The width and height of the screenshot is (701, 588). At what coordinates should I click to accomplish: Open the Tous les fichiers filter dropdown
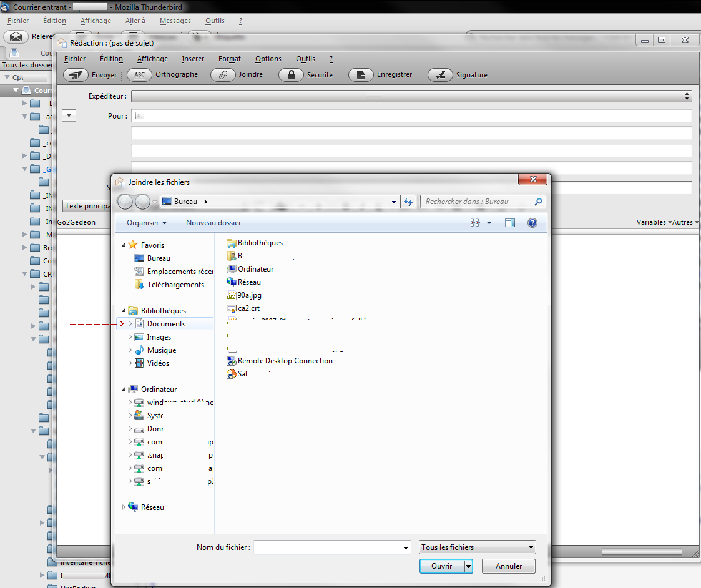478,547
